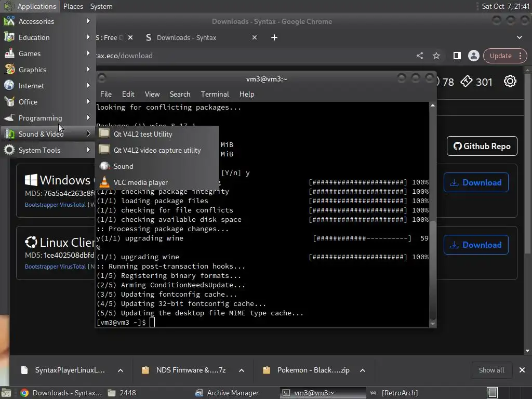
Task: Open the Accessories category icon
Action: (x=9, y=21)
